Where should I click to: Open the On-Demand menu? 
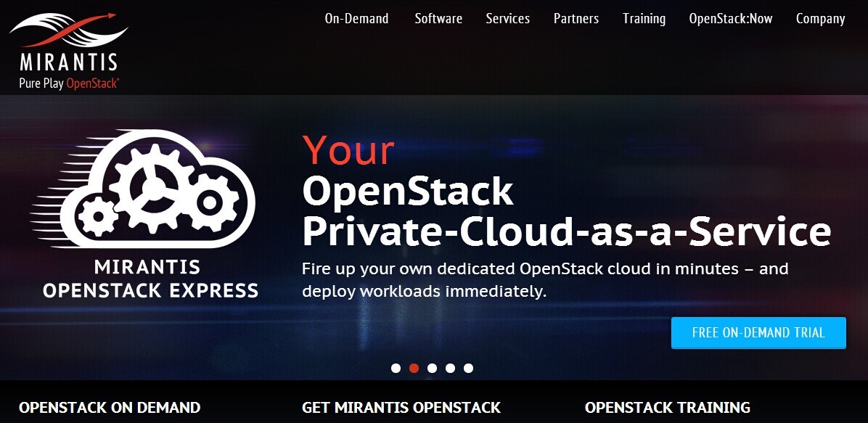pos(356,19)
